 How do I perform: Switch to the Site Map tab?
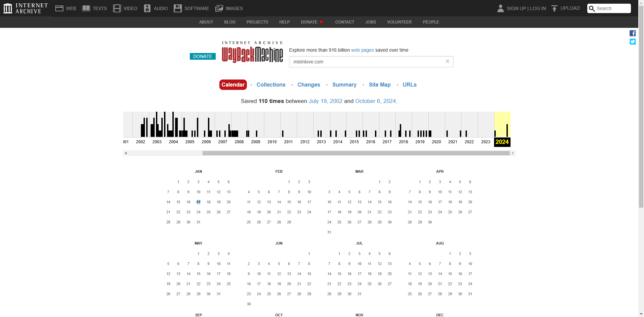(380, 85)
